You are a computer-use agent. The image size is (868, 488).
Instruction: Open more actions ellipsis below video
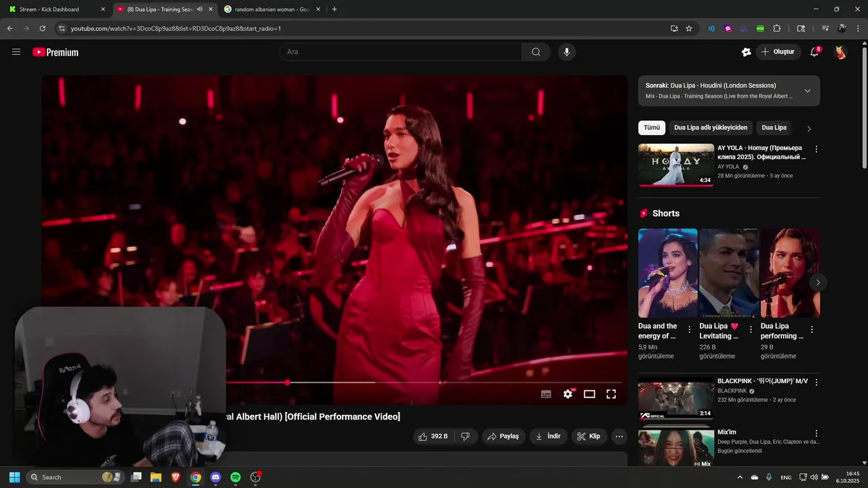coord(619,436)
